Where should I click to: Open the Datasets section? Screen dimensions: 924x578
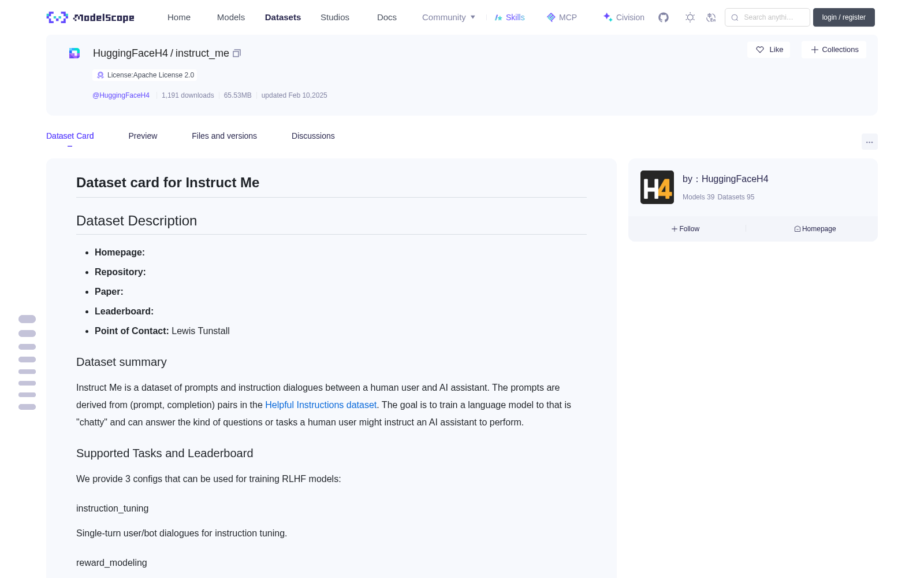[283, 17]
